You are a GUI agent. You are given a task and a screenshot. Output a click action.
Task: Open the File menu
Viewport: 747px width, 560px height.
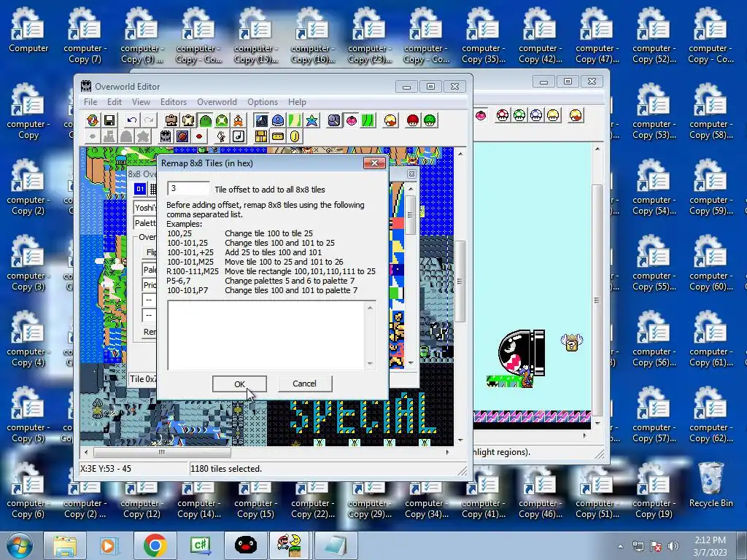[x=90, y=102]
